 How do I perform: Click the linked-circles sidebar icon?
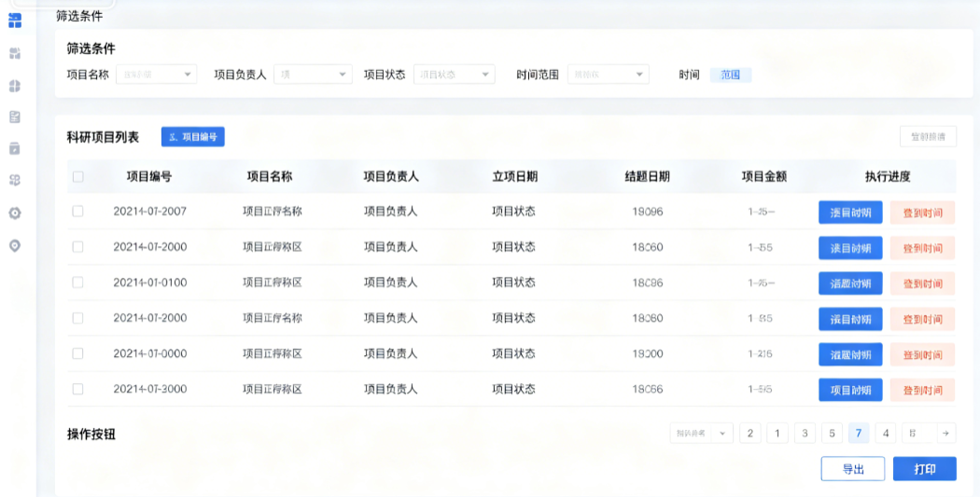(15, 181)
